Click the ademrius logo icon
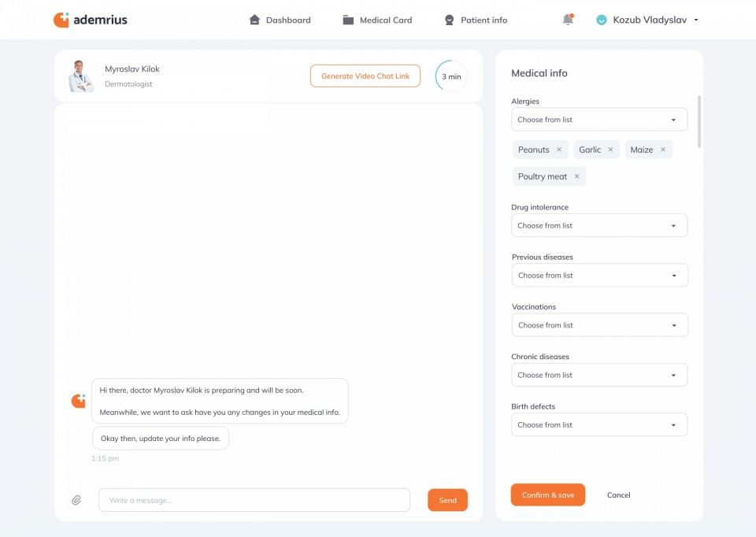Viewport: 756px width, 537px height. click(x=61, y=20)
